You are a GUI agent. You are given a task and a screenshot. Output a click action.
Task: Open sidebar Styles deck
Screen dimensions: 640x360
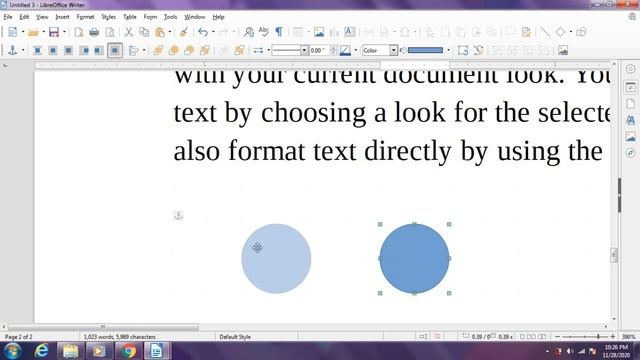coord(631,120)
